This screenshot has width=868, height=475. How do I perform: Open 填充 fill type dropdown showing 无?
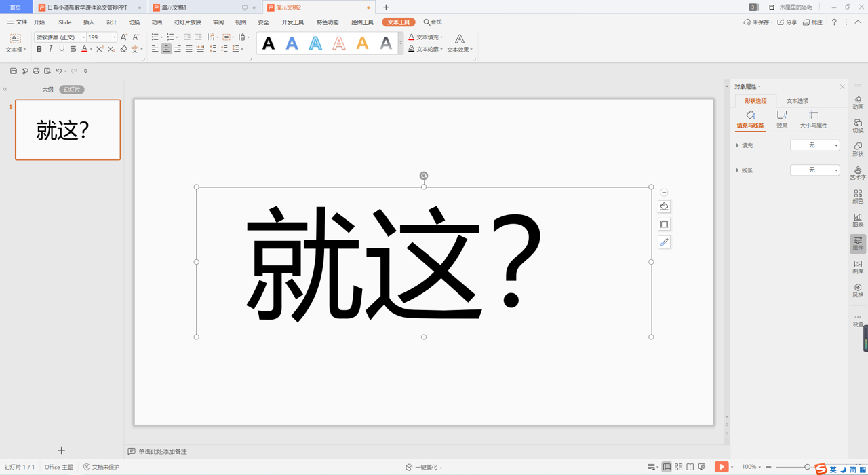click(815, 145)
